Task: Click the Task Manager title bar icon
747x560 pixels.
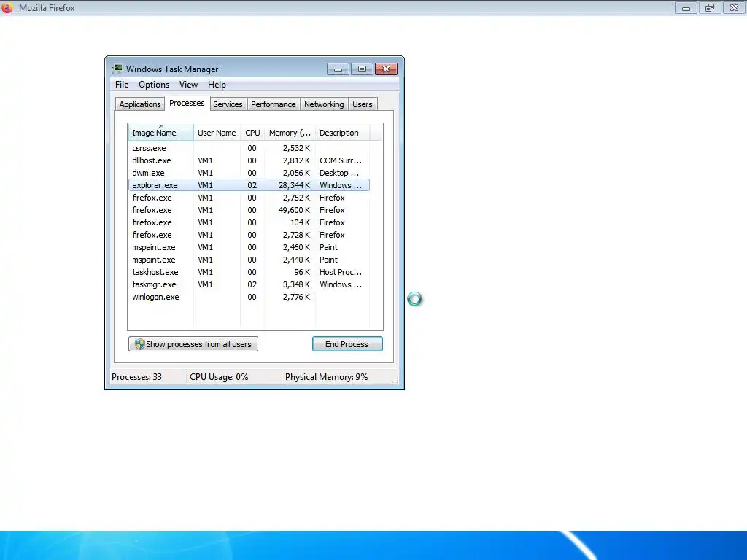Action: tap(117, 69)
